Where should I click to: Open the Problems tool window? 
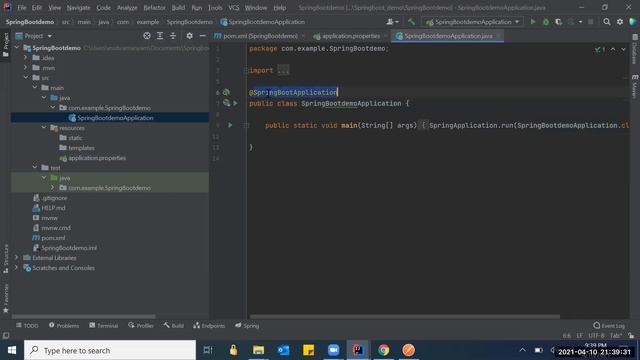(64, 325)
